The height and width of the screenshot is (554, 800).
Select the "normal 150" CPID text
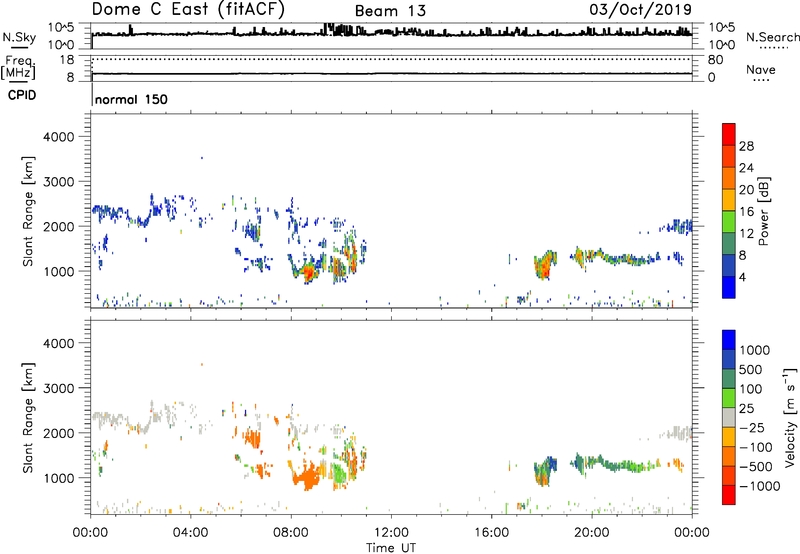[131, 99]
